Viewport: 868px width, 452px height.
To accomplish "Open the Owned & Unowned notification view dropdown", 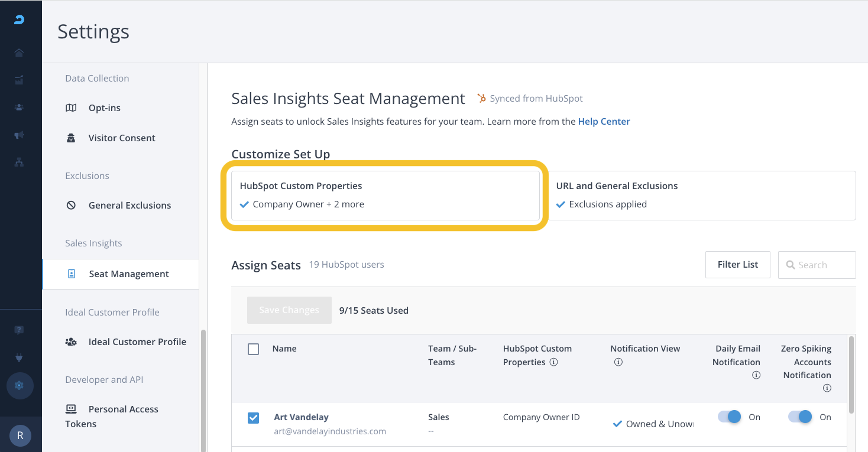I will coord(652,424).
